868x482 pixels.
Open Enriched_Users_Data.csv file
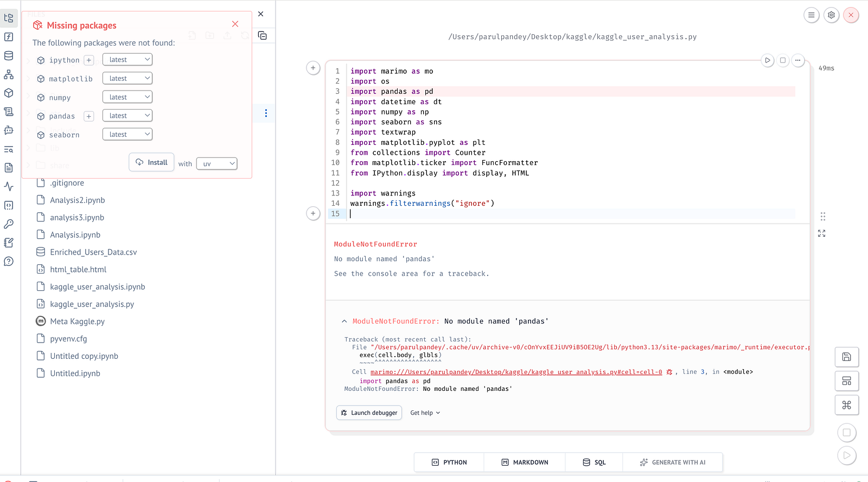pyautogui.click(x=93, y=252)
